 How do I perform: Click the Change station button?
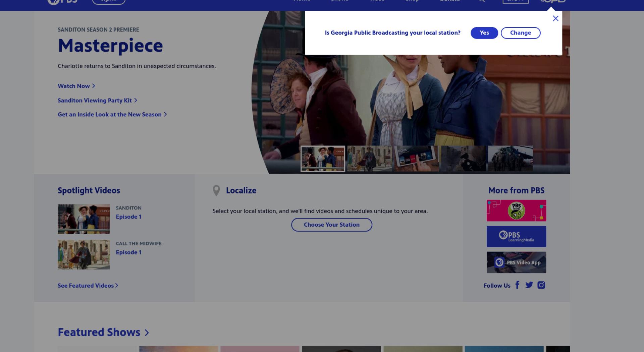[520, 33]
